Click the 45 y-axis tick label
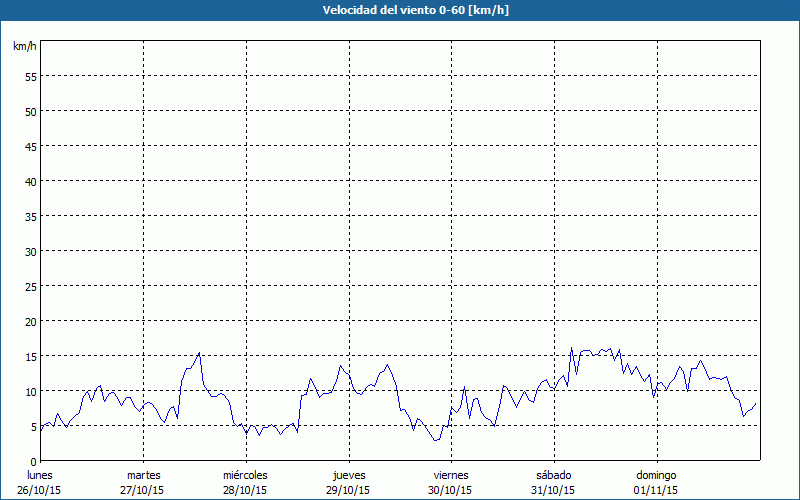 coord(30,146)
